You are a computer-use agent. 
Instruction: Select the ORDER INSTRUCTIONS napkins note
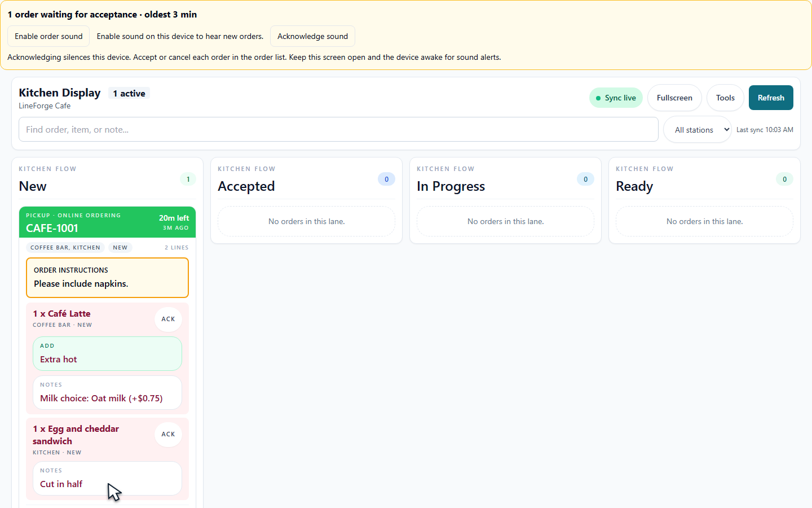107,278
